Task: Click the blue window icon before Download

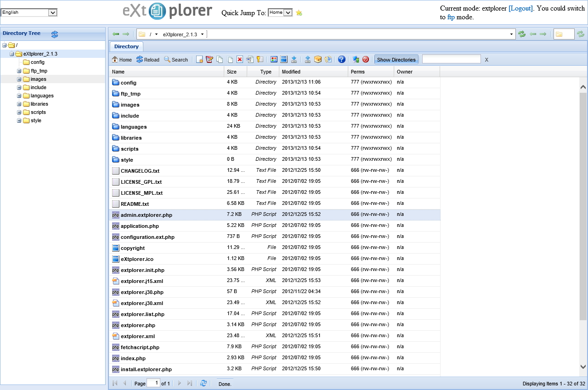Action: (x=284, y=59)
